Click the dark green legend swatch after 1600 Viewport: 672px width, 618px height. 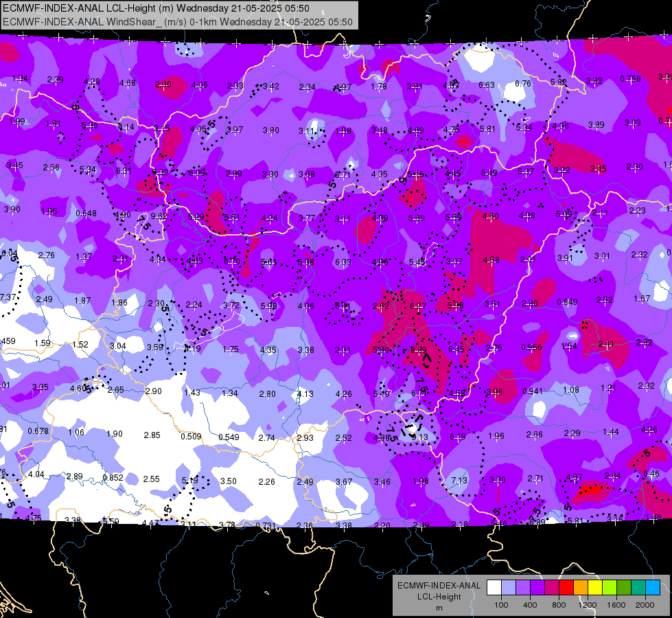(623, 588)
